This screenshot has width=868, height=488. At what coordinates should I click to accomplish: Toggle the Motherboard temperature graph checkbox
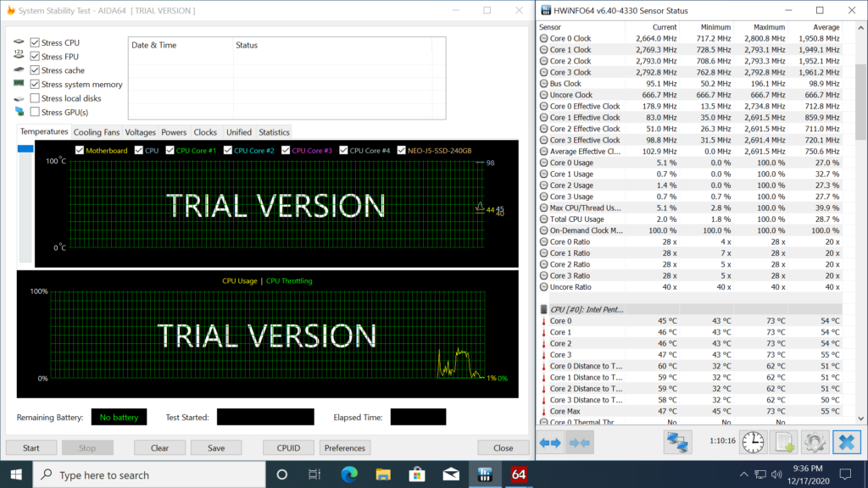(80, 151)
